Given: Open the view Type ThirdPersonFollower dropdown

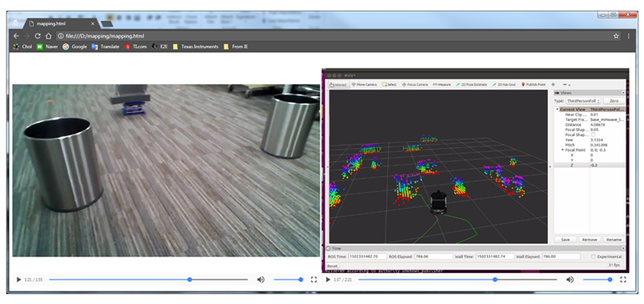Looking at the screenshot, I should [x=583, y=101].
